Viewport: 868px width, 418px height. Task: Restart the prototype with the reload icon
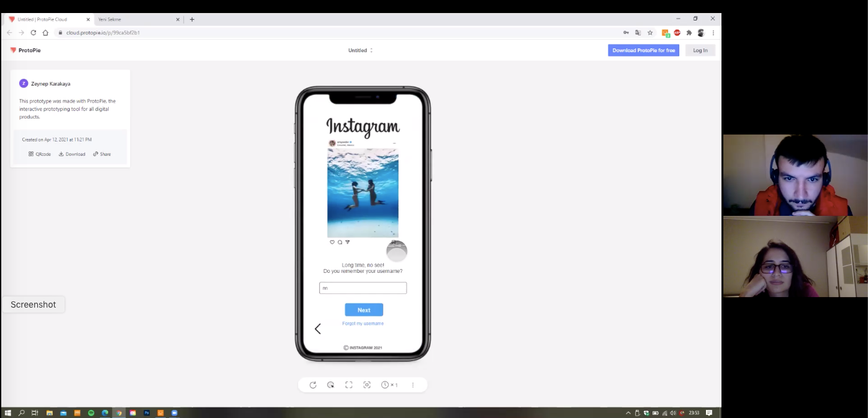coord(313,385)
